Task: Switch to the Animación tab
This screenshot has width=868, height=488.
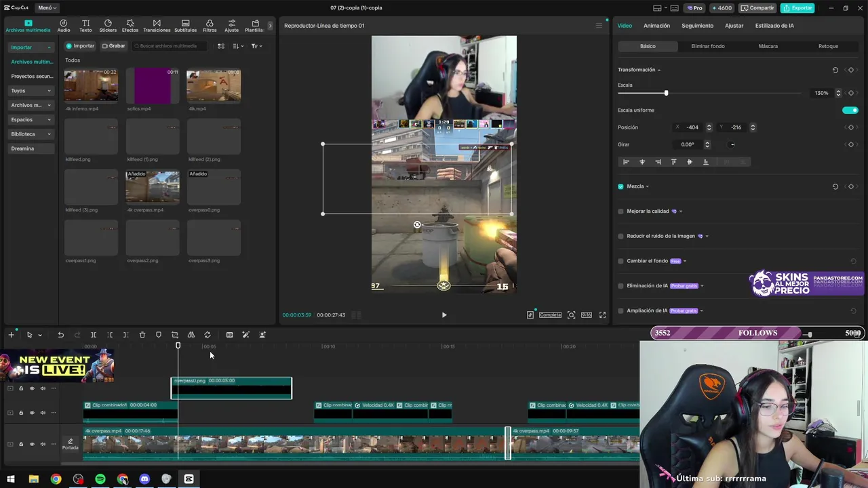Action: [x=656, y=26]
